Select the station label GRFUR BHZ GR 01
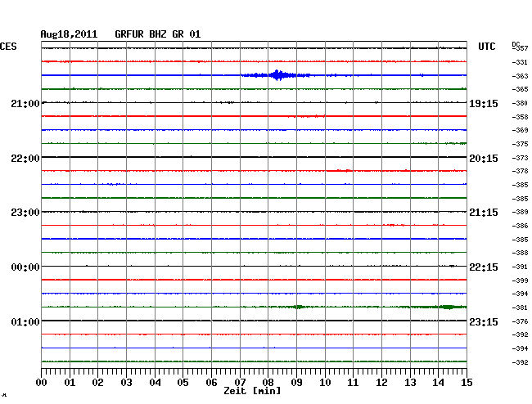Viewport: 532px width, 404px height. (x=158, y=34)
